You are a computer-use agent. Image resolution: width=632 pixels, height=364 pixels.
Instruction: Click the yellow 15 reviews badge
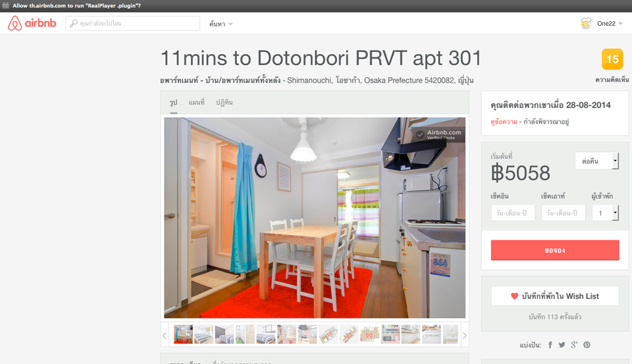[612, 59]
